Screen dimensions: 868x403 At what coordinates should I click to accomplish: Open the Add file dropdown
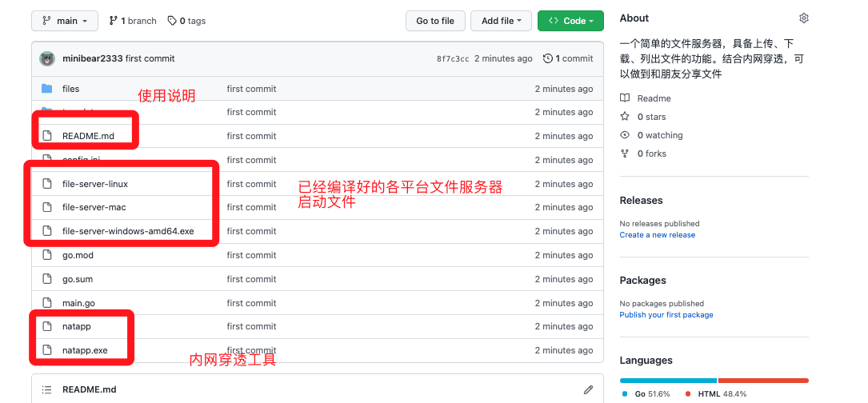pyautogui.click(x=501, y=21)
